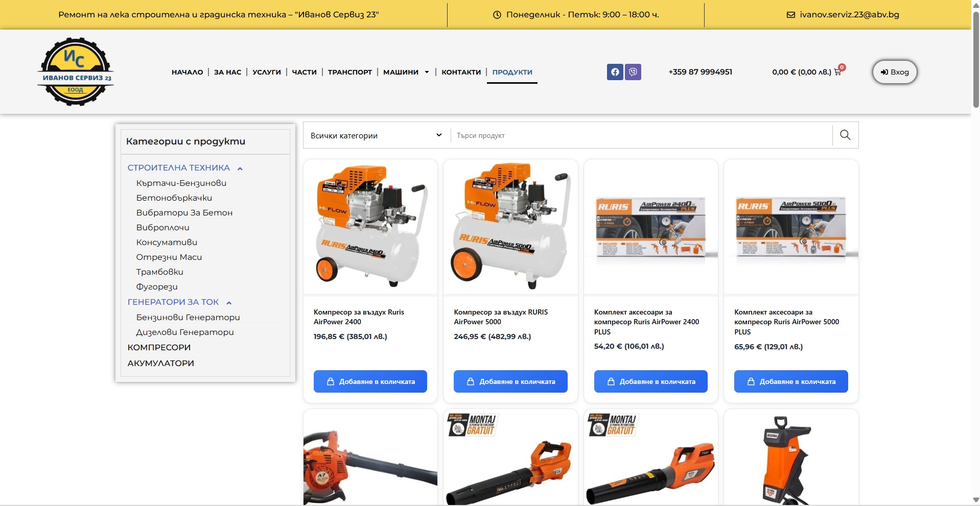Select the Вибратори За Бетон subcategory
The image size is (980, 506).
(x=184, y=212)
